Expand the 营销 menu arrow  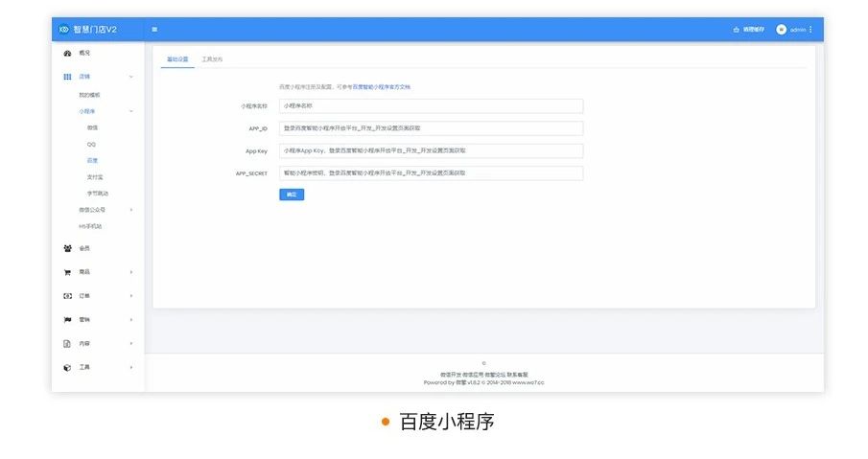coord(131,320)
